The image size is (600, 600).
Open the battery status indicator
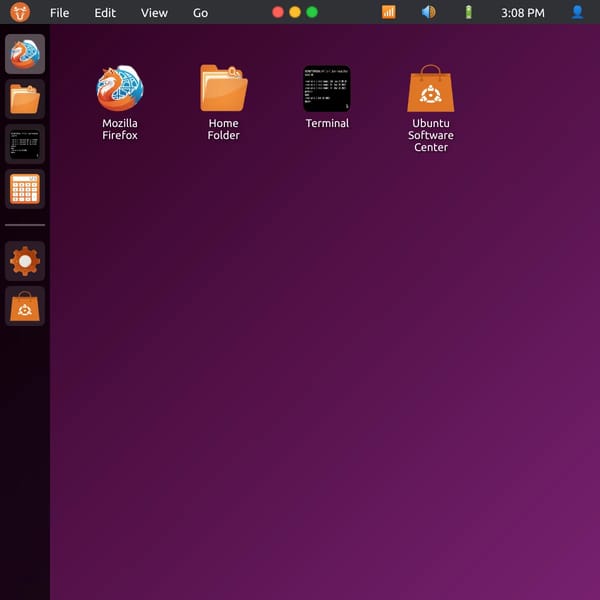click(468, 12)
